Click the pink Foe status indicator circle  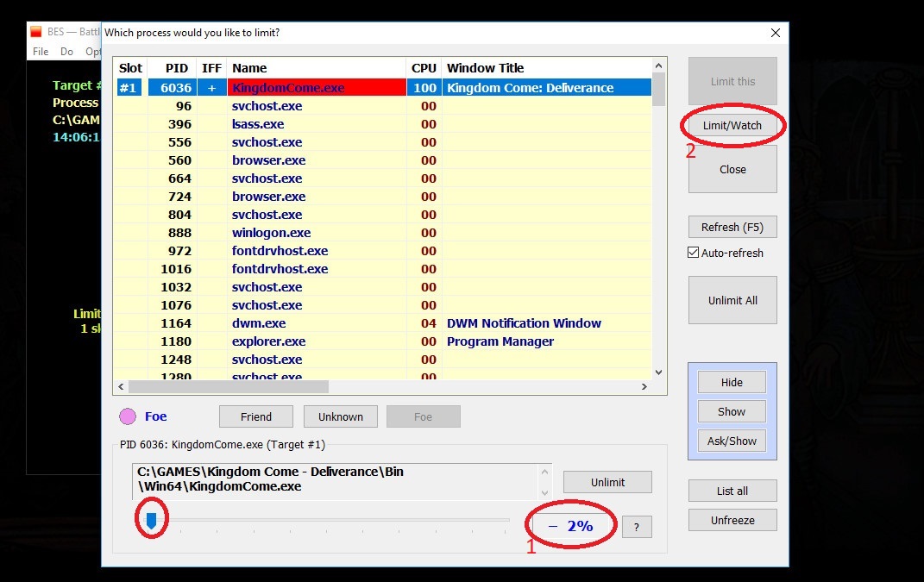(x=128, y=416)
